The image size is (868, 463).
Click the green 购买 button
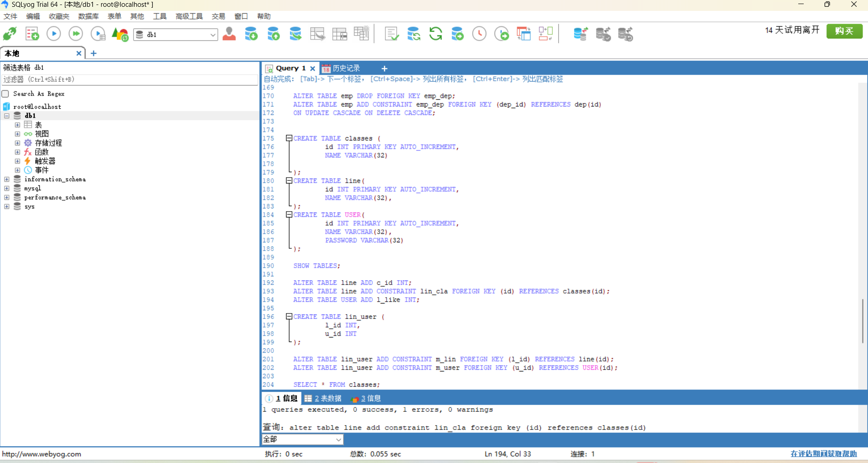pos(844,31)
